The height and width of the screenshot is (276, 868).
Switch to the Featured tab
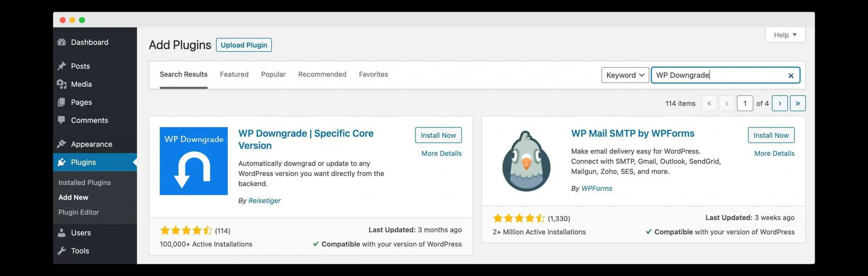pyautogui.click(x=234, y=74)
